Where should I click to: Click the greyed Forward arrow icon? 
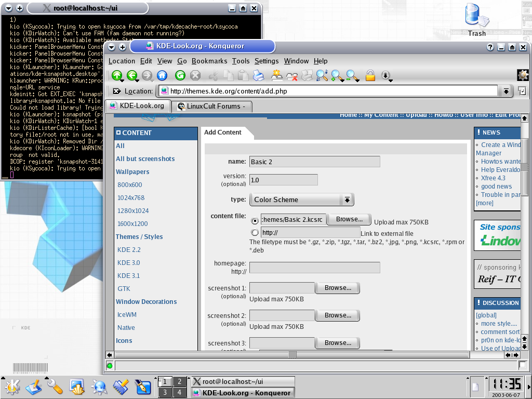[x=147, y=75]
